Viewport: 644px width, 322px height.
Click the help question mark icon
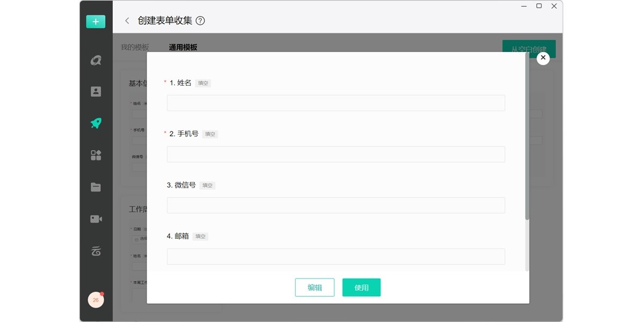pyautogui.click(x=200, y=21)
